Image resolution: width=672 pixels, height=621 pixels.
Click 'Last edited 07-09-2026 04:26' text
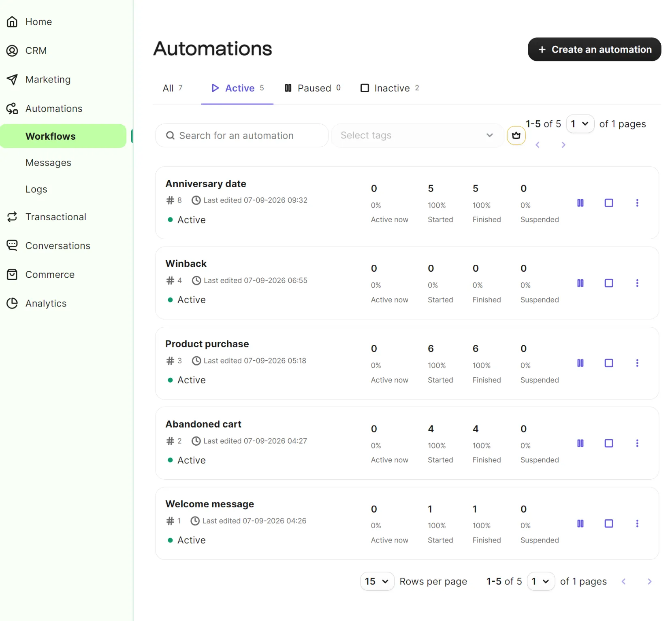254,521
